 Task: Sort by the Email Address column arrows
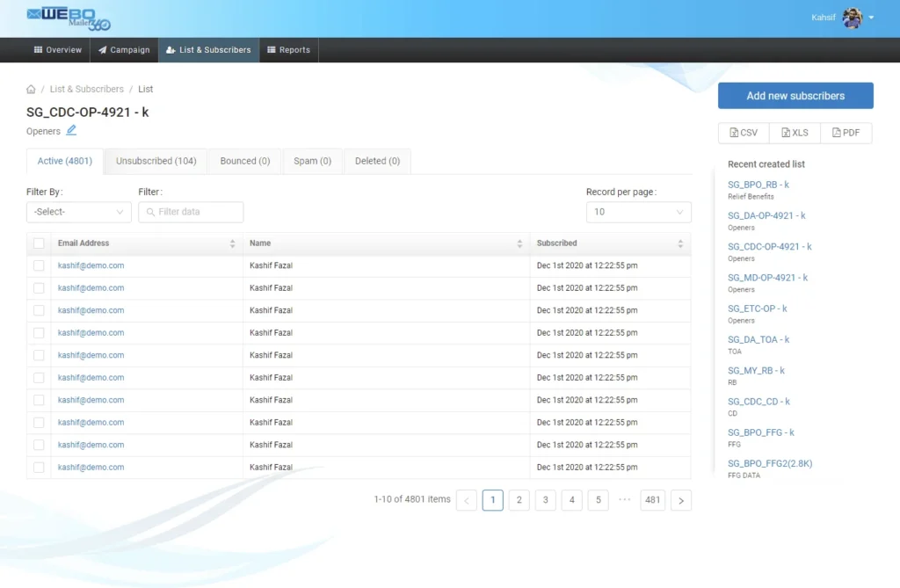point(232,243)
